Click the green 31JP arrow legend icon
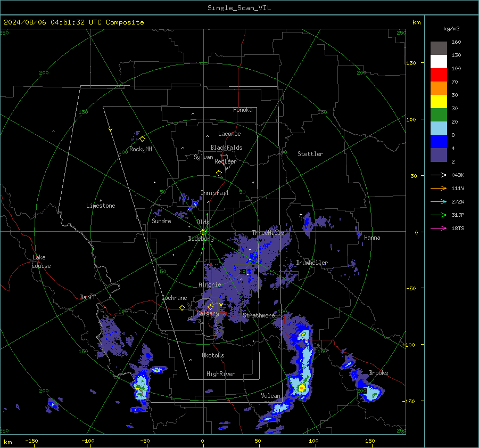479x448 pixels. pos(439,215)
